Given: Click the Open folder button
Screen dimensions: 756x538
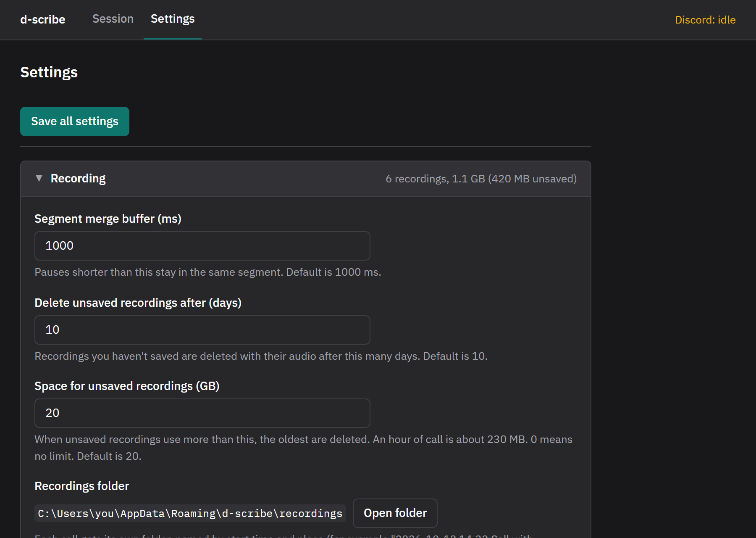Looking at the screenshot, I should 395,513.
